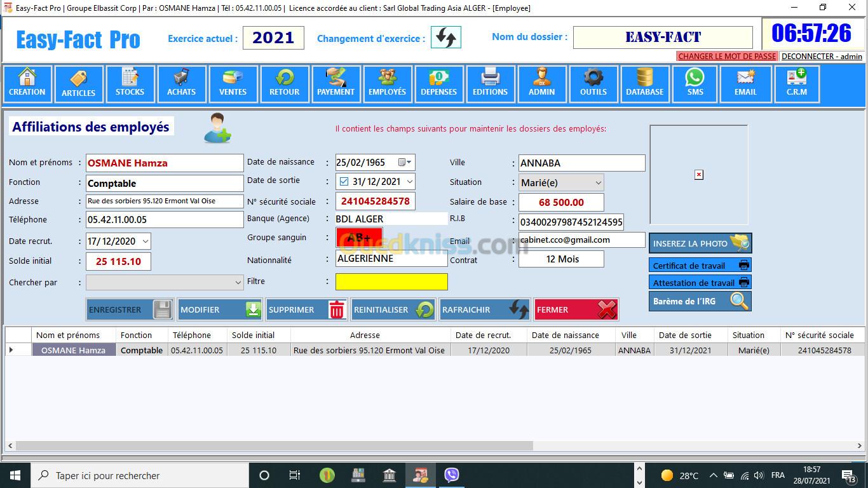Select the OSMANE Hamza row in table
Screen dimensions: 868x488
74,350
